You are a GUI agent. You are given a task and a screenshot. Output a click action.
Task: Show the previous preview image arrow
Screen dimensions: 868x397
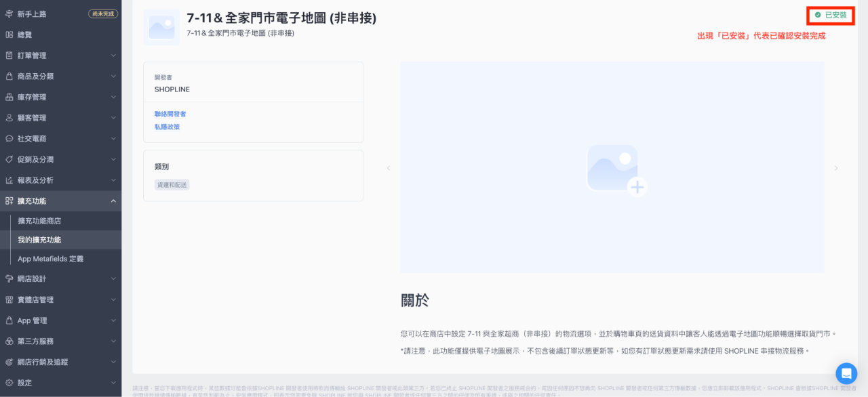click(x=389, y=168)
